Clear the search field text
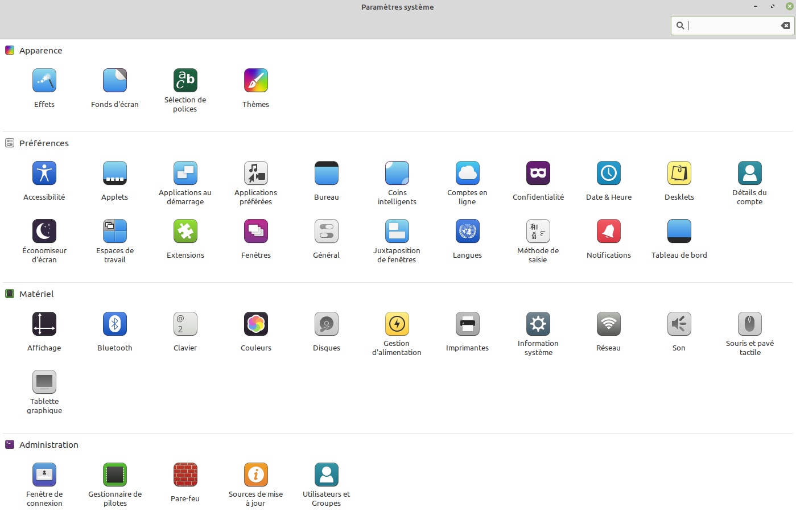796x532 pixels. point(785,26)
